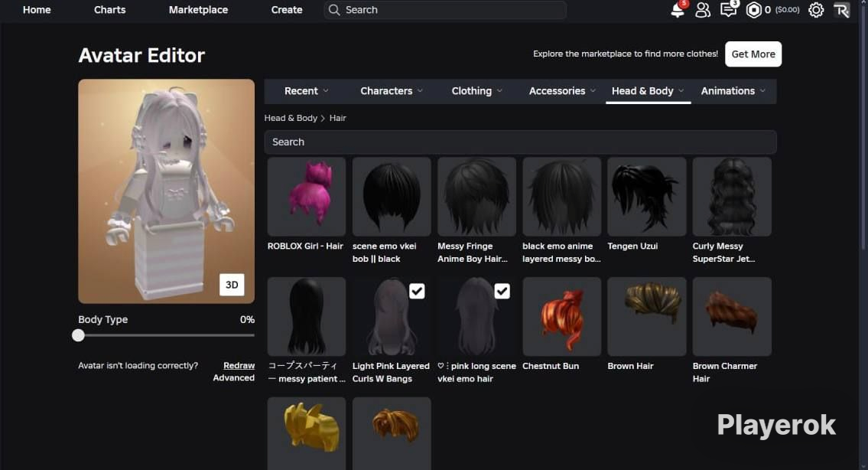Viewport: 868px width, 470px height.
Task: Expand the Accessories dropdown
Action: coord(562,91)
